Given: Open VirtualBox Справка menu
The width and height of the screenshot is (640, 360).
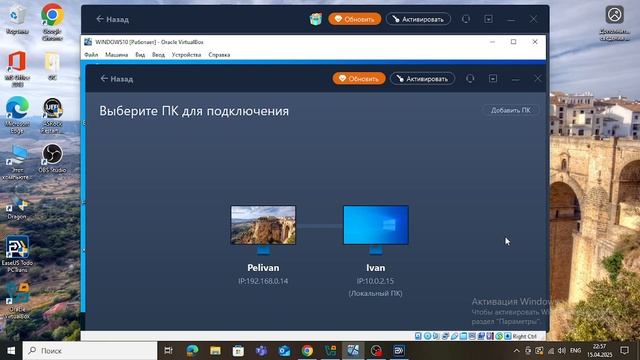Looking at the screenshot, I should pyautogui.click(x=219, y=55).
